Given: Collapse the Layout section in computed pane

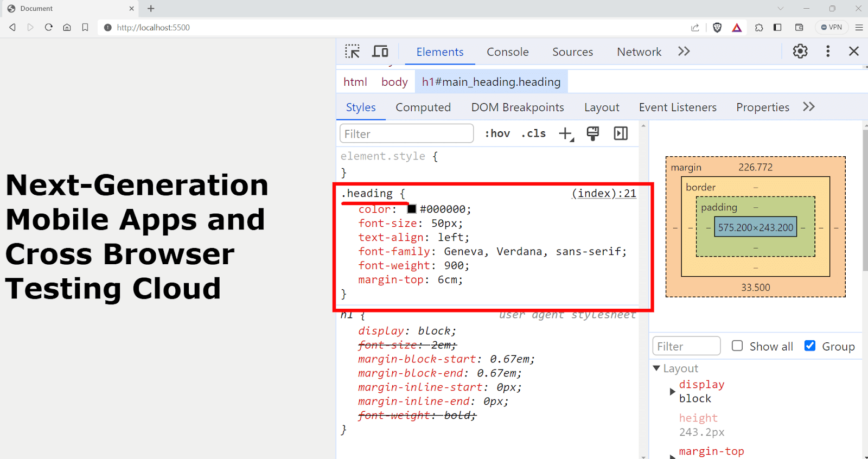Looking at the screenshot, I should 656,368.
